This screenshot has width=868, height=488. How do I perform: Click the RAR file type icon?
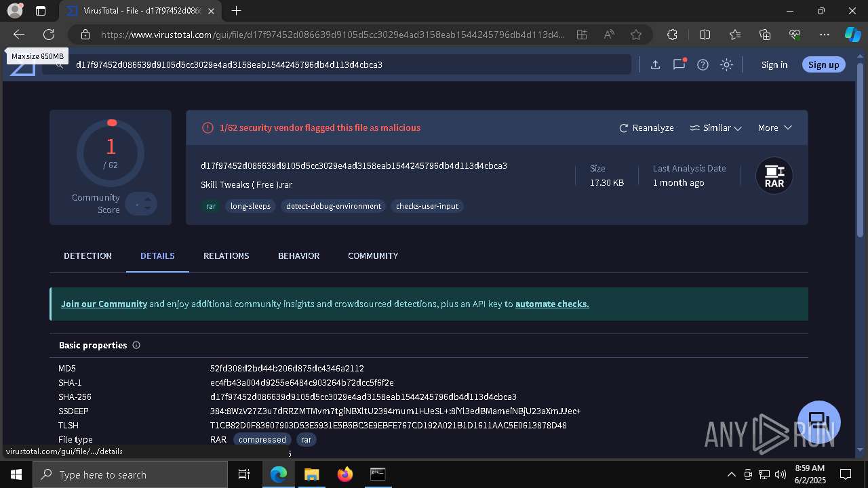point(774,176)
